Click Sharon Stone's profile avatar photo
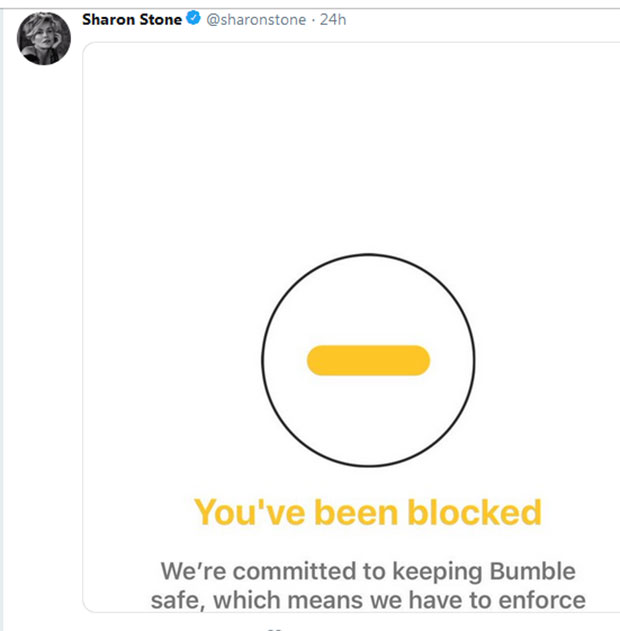Image resolution: width=620 pixels, height=631 pixels. click(x=44, y=39)
